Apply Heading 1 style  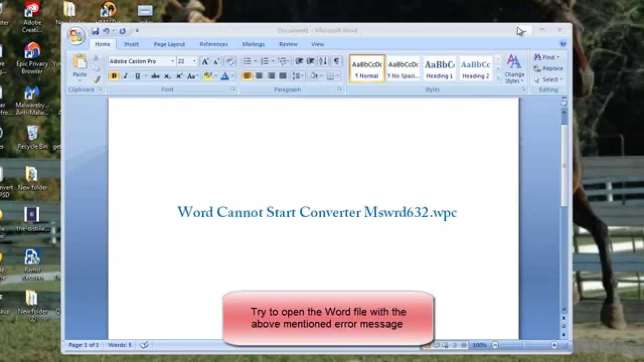coord(440,68)
